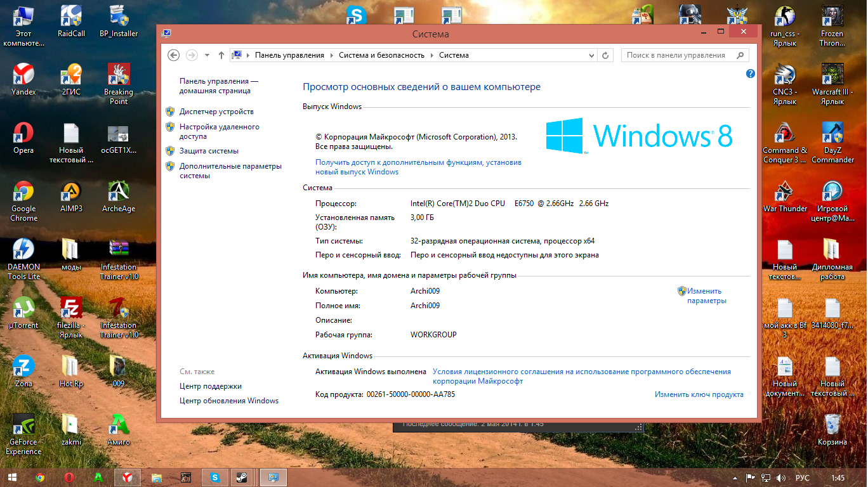Open the CNC3 shortcut desktop icon
The image size is (868, 487).
click(x=785, y=84)
